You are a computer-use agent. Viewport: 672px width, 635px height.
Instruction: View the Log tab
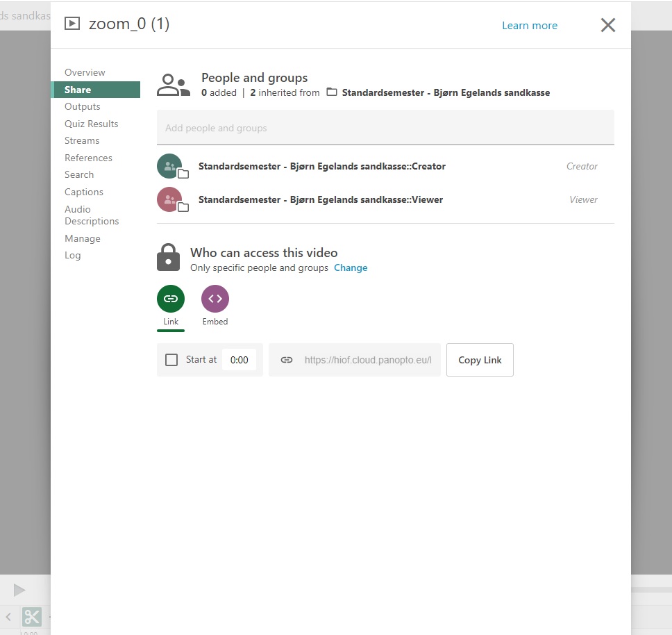(72, 256)
